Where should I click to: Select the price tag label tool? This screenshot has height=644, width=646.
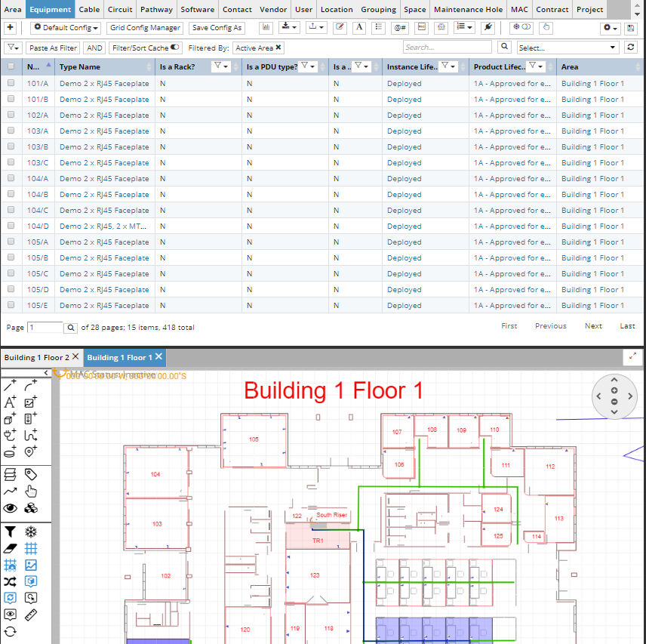(30, 475)
